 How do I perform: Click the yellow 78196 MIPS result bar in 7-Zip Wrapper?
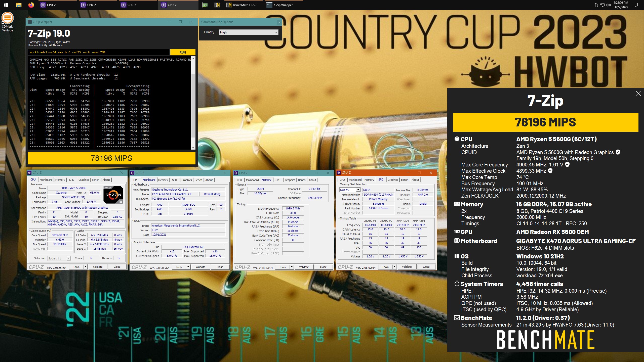click(111, 158)
